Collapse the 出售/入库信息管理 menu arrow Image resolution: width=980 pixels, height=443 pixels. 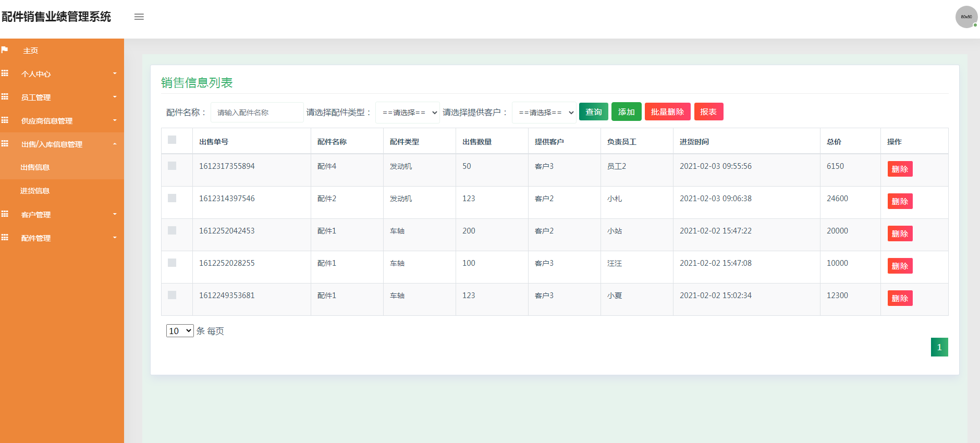coord(115,144)
